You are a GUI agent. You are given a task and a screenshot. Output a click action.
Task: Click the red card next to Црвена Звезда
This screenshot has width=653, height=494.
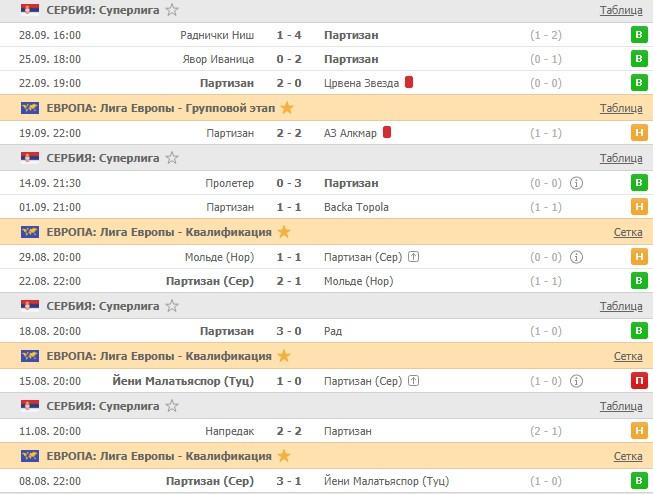click(x=409, y=83)
